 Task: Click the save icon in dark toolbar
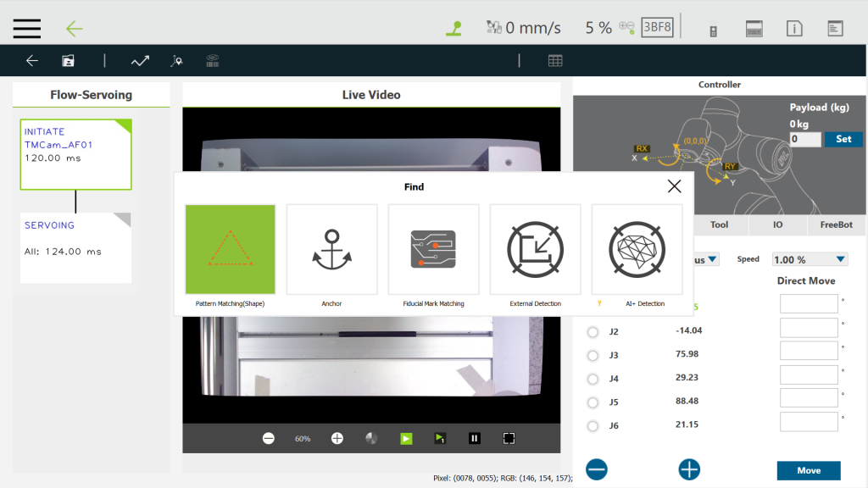coord(68,61)
